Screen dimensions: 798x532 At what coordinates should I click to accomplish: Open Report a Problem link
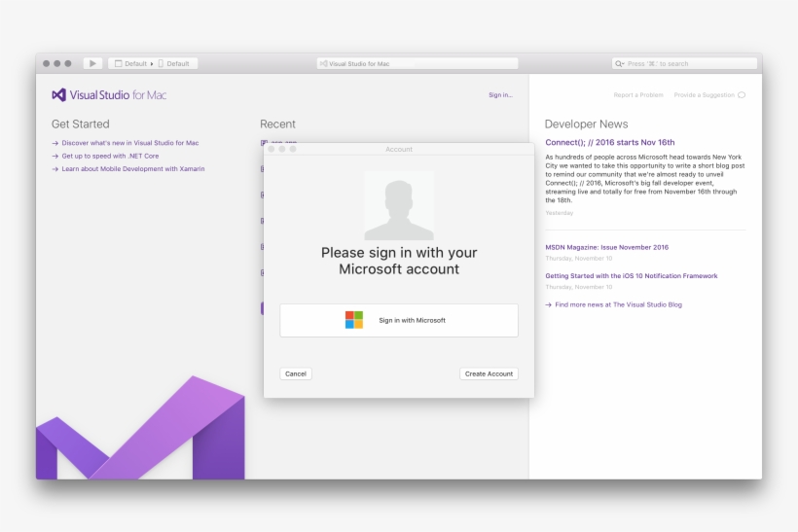pyautogui.click(x=638, y=95)
